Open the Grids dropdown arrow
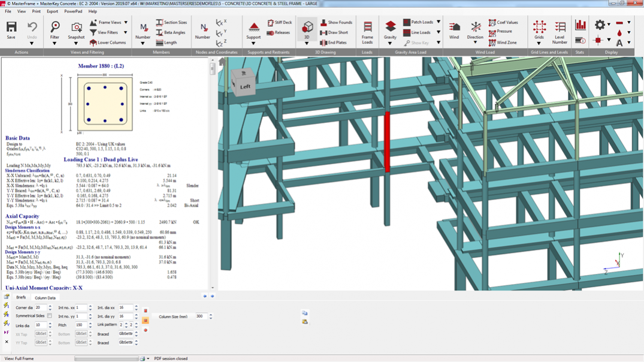The image size is (644, 362). coord(539,43)
